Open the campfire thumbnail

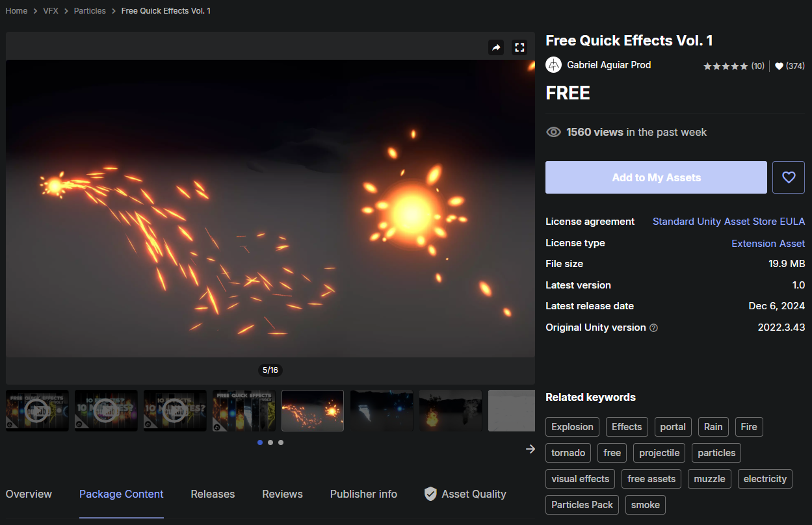451,411
